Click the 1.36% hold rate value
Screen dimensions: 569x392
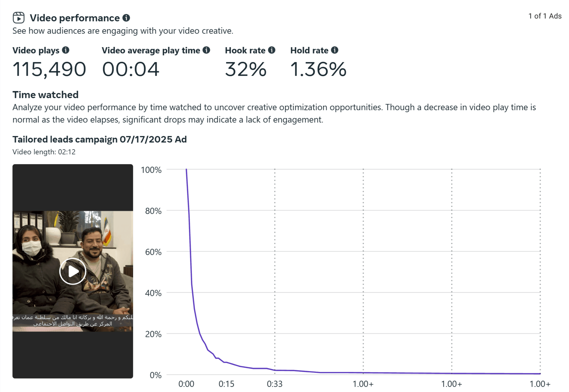click(x=318, y=69)
